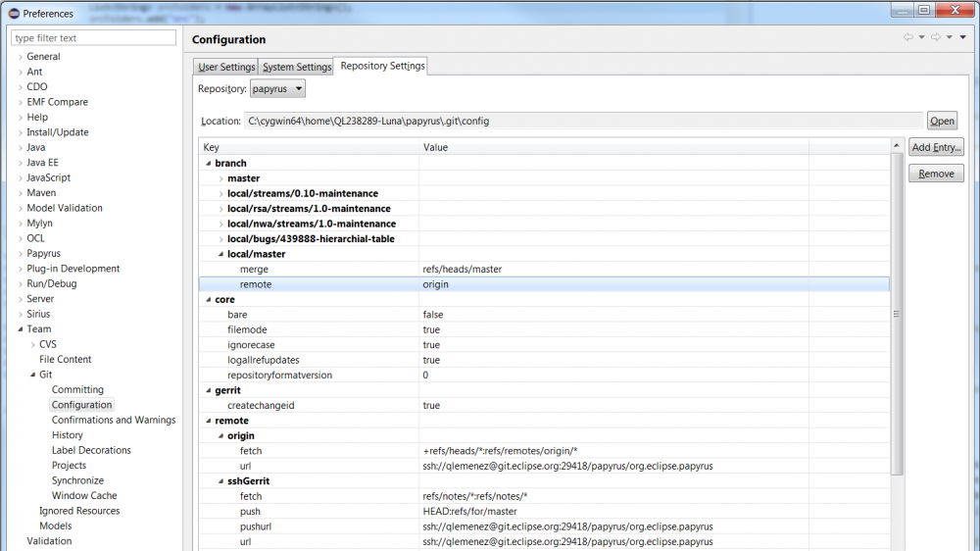980x551 pixels.
Task: Open the preferences view menu triangle
Action: coord(963,37)
